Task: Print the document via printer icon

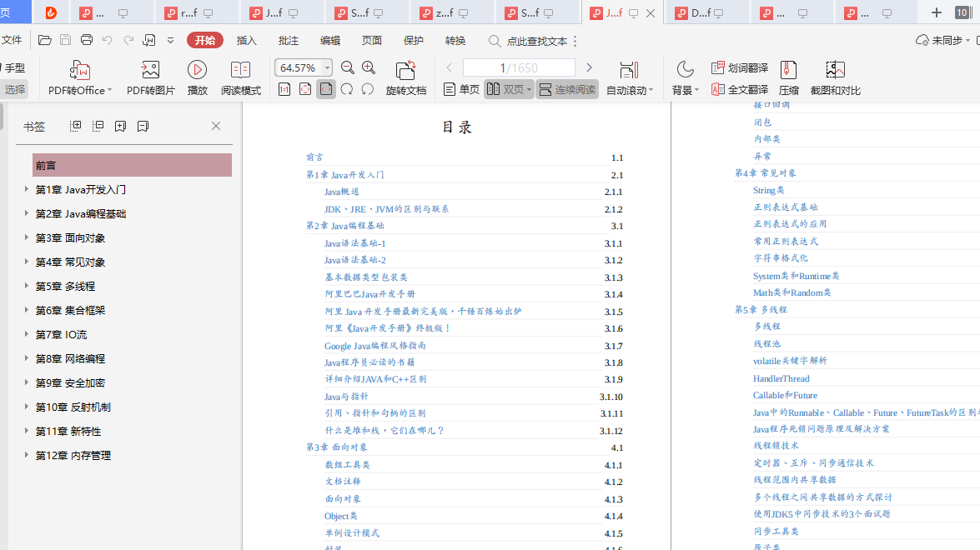Action: (x=87, y=40)
